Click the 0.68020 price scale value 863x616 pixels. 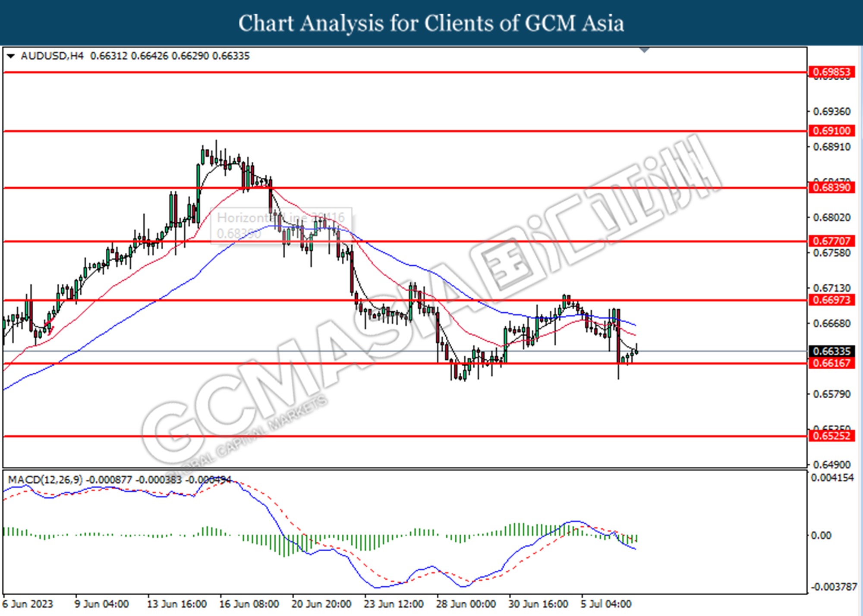tap(832, 217)
